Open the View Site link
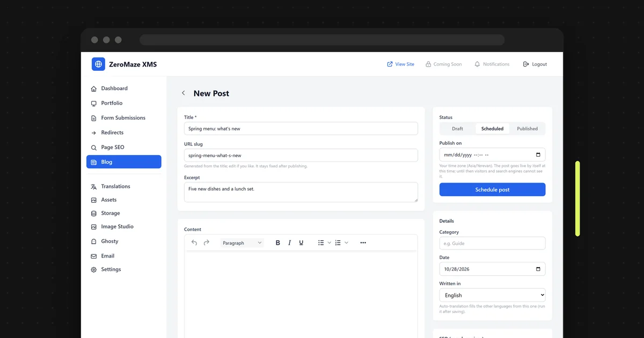644x338 pixels. click(400, 64)
